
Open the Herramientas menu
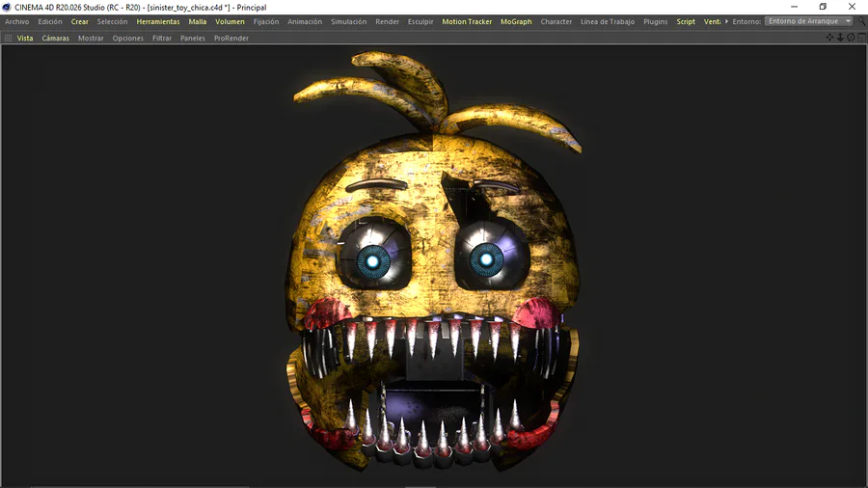pos(158,21)
